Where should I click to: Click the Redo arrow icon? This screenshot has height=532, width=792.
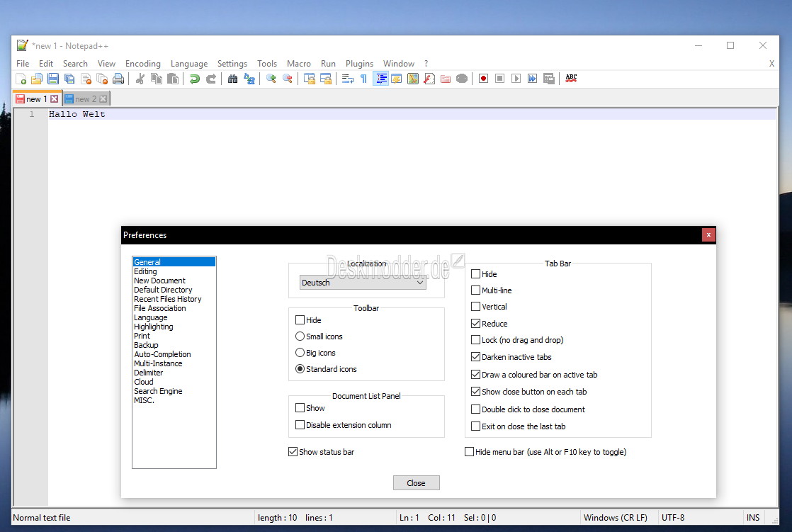point(210,79)
